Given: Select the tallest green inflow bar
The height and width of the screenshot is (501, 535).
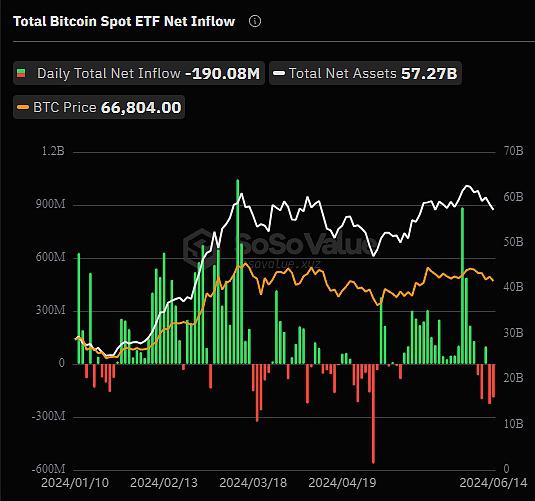Looking at the screenshot, I should click(237, 271).
